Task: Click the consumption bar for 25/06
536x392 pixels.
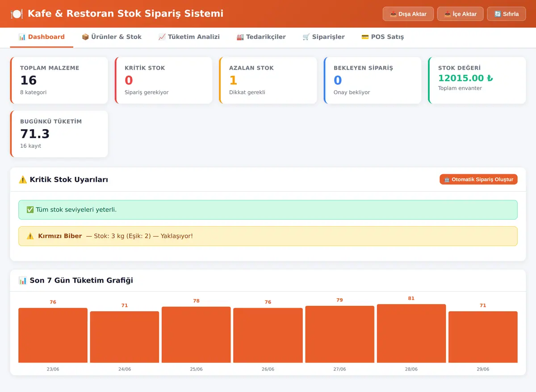Action: 196,335
